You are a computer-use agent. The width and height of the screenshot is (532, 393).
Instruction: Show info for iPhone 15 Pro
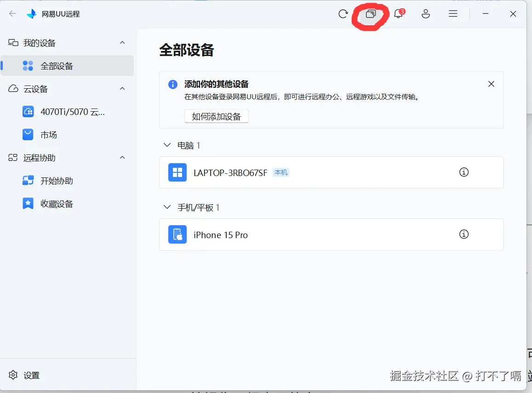click(x=464, y=234)
